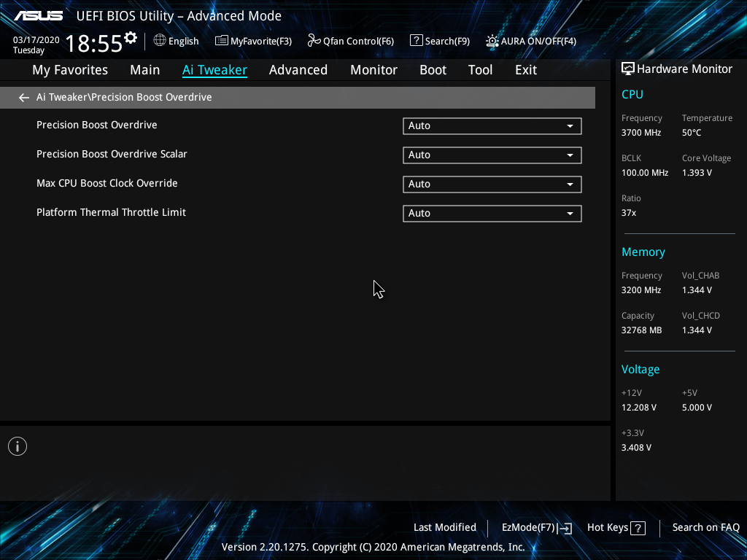Open Platform Thermal Throttle Limit dropdown

tap(492, 214)
